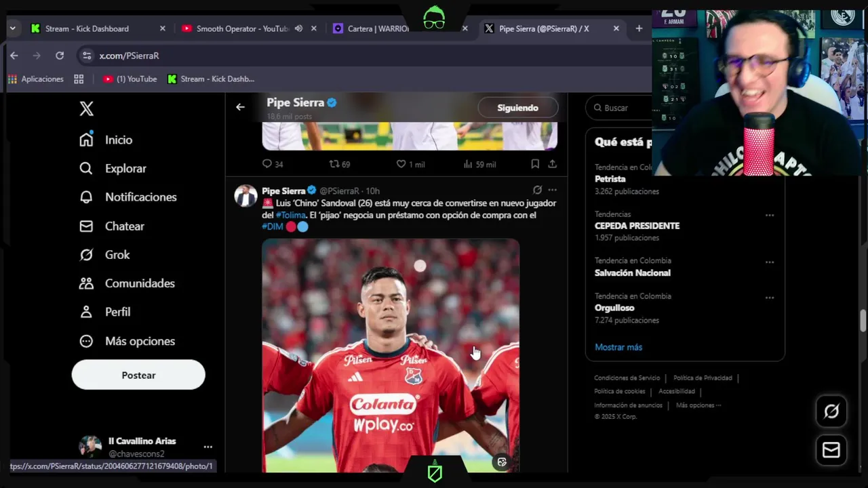This screenshot has height=488, width=868.
Task: Open #DIM hashtag link
Action: 273,226
